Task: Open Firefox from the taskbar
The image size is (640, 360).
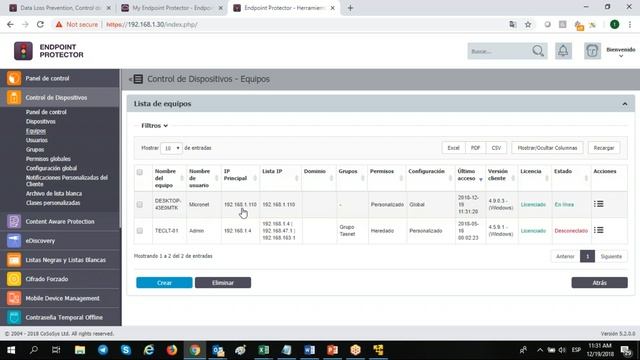Action: pyautogui.click(x=172, y=350)
